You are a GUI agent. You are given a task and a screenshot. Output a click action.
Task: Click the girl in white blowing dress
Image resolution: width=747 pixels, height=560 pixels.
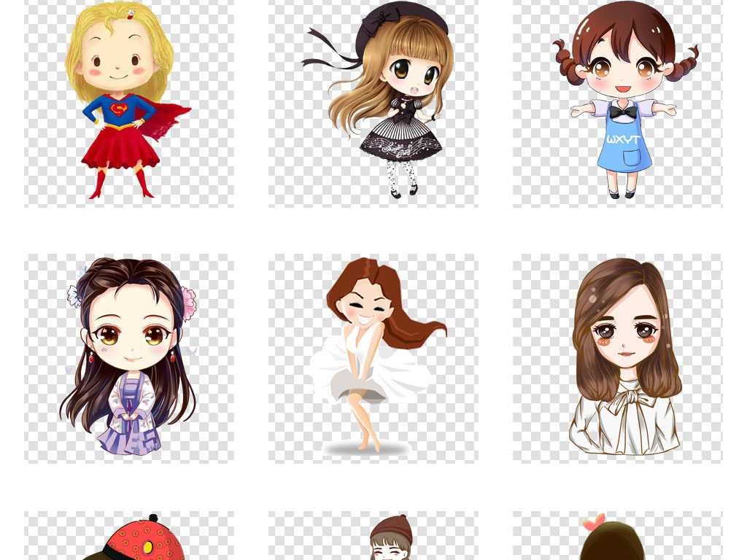[x=373, y=357]
